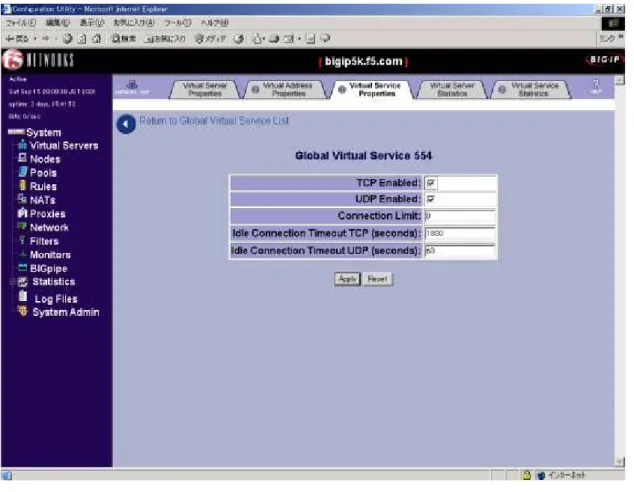Viewport: 634px width, 492px height.
Task: Click the Virtual Servers icon in sidebar
Action: [x=23, y=145]
